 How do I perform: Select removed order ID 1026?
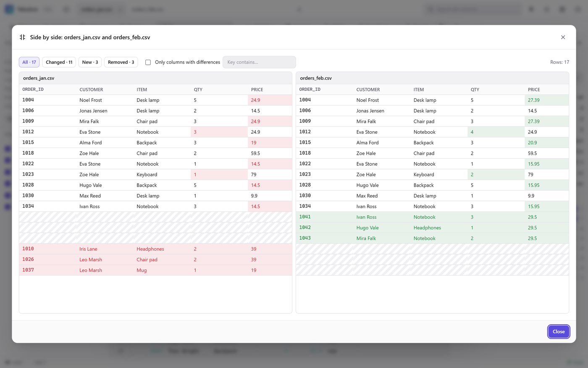point(28,259)
